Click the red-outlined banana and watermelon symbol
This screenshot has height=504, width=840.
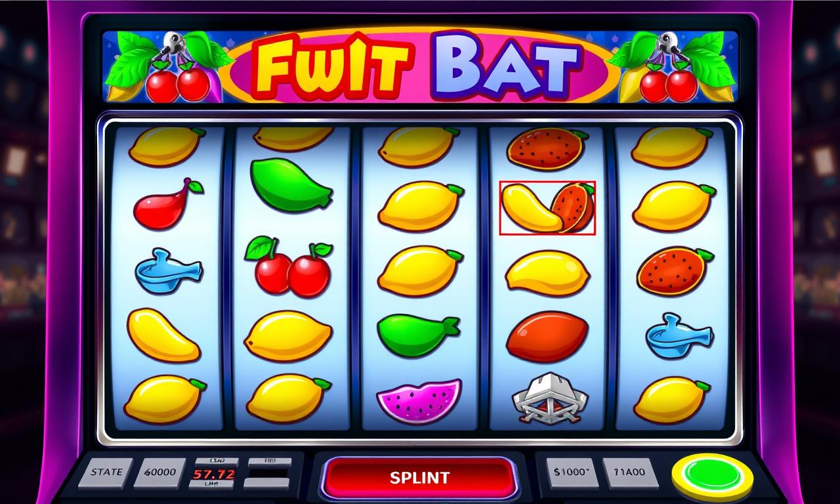click(x=547, y=208)
